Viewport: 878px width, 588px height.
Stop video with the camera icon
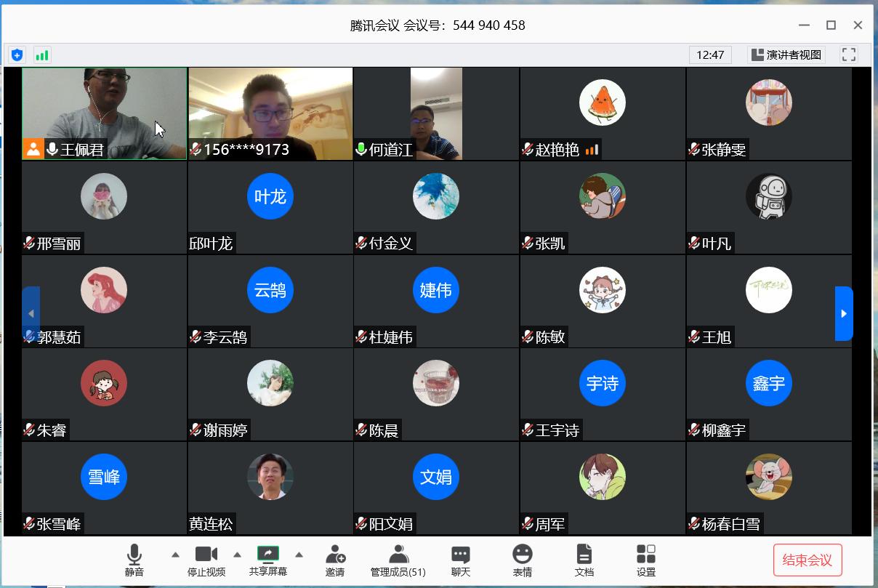point(206,555)
